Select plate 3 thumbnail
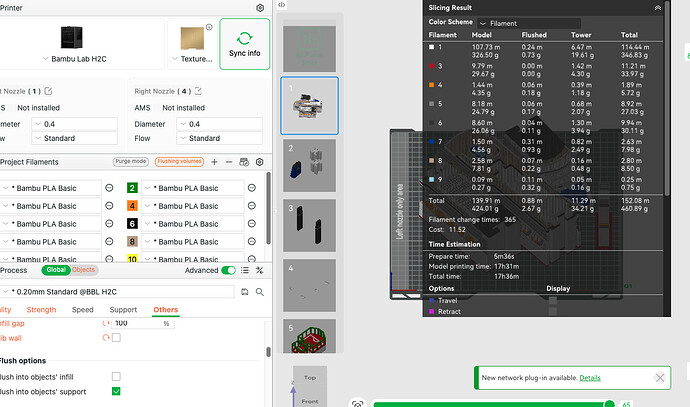690x407 pixels. tap(309, 225)
